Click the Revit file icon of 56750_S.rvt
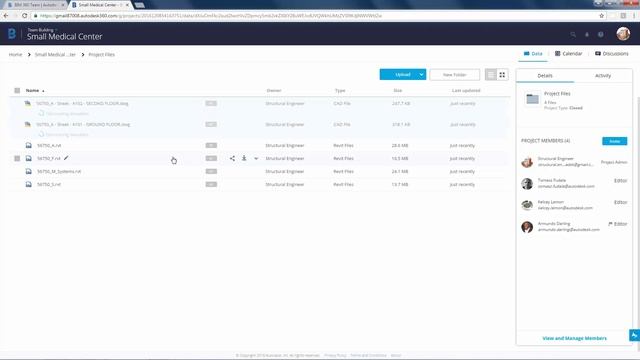Image resolution: width=640 pixels, height=360 pixels. coord(29,184)
